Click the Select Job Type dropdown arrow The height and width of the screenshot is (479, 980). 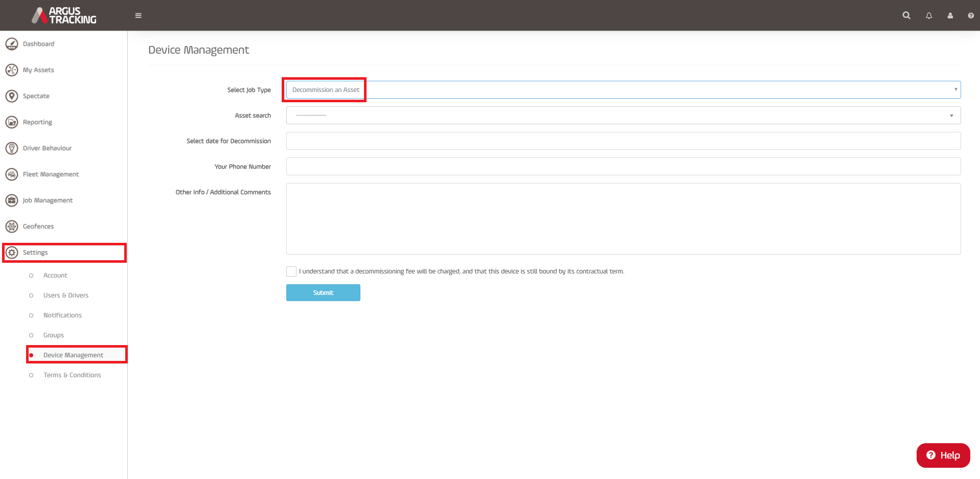pos(955,89)
